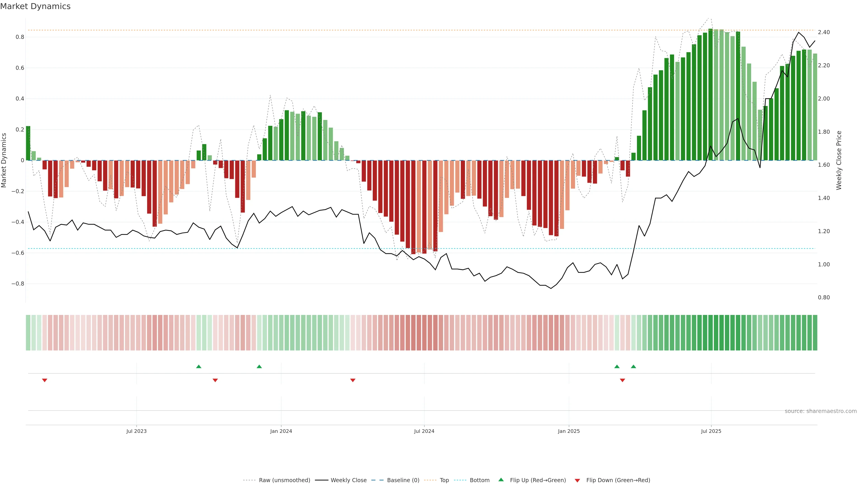Viewport: 868px width, 488px height.
Task: Click the first red flip-down marker
Action: [x=45, y=380]
